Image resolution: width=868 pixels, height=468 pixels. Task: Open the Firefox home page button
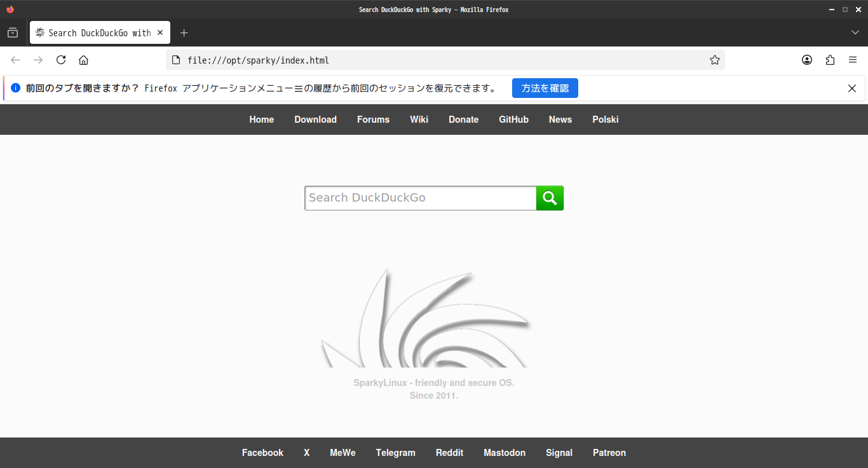tap(83, 60)
